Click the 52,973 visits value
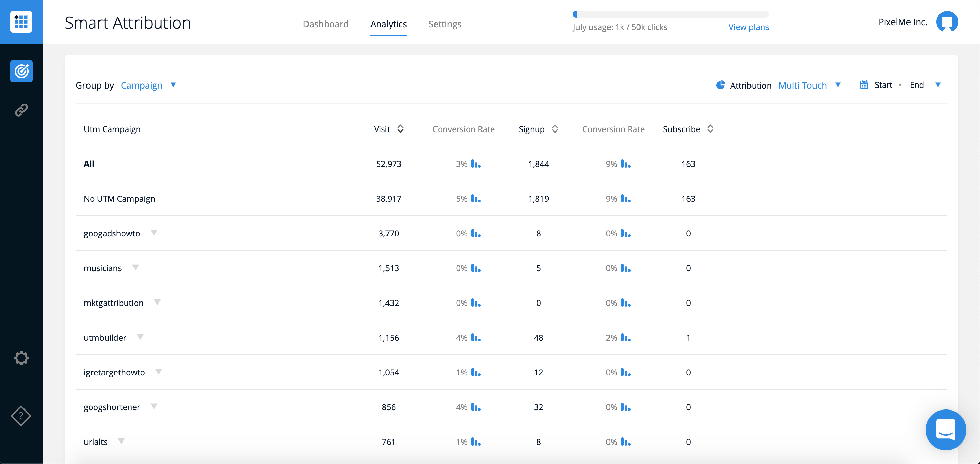This screenshot has width=980, height=464. 389,164
